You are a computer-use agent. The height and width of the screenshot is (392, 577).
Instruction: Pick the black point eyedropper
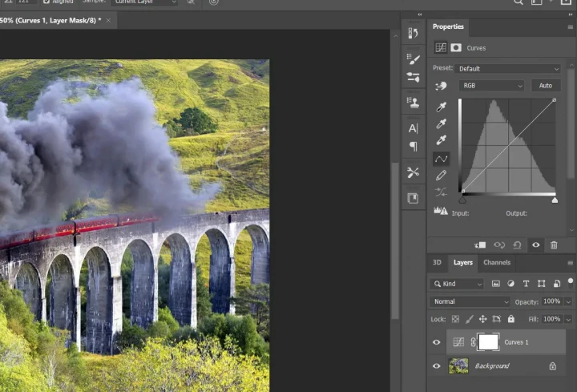[x=441, y=107]
